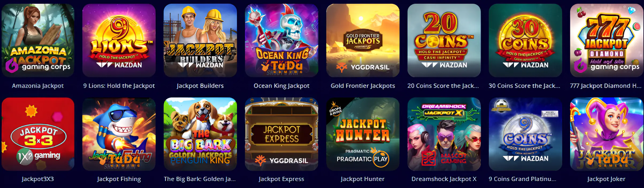Open Dreamshock Jackpot X game thumbnail
The width and height of the screenshot is (644, 188).
click(444, 134)
